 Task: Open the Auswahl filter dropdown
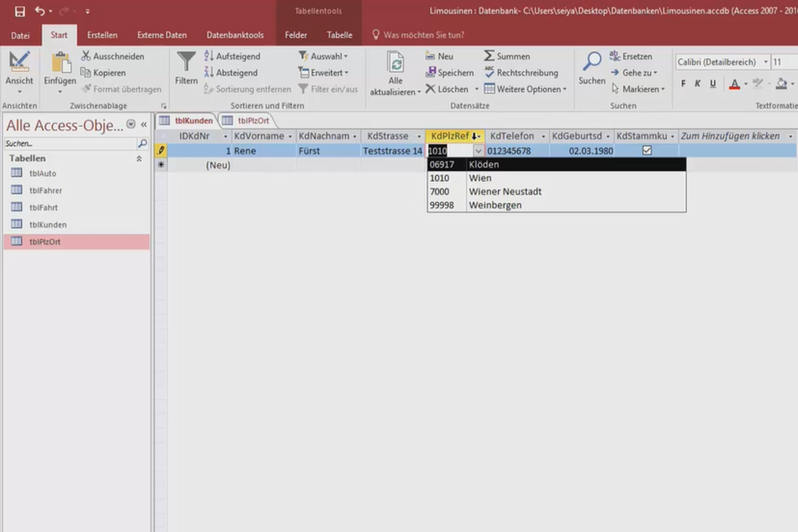[323, 57]
